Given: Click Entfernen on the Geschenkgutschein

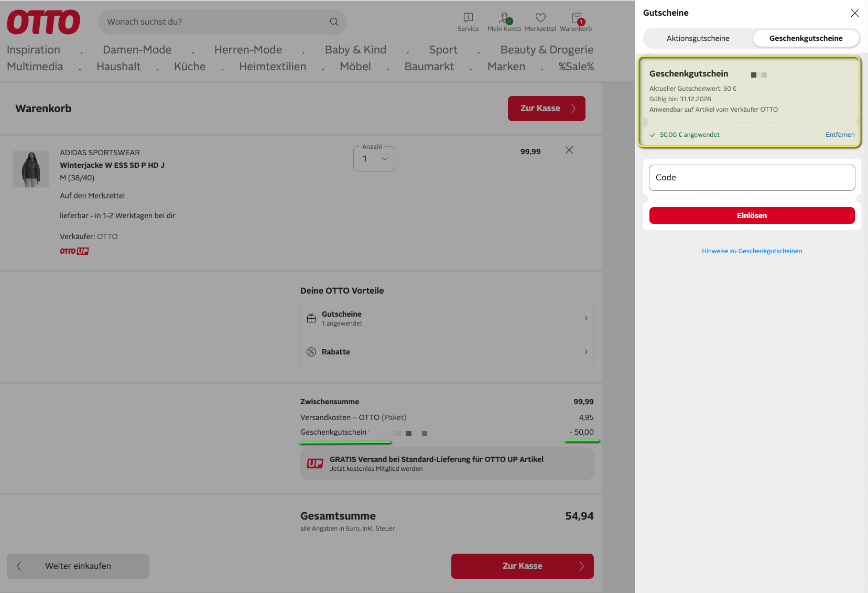Looking at the screenshot, I should (x=840, y=135).
